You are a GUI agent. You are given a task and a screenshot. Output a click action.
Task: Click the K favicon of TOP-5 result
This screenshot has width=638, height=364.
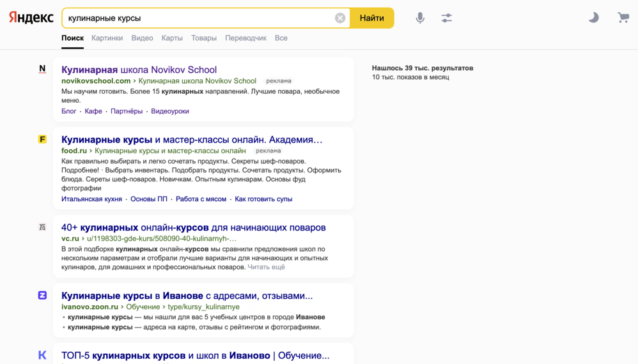[x=42, y=355]
